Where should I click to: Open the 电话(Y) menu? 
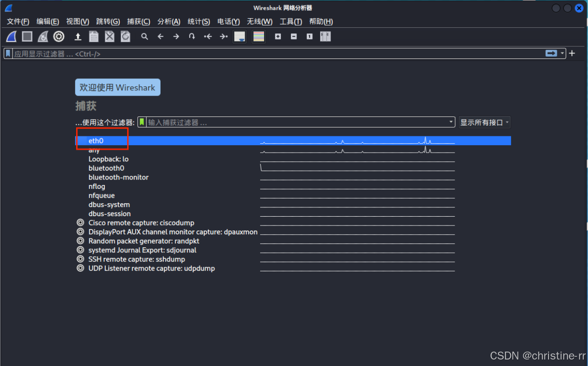[228, 21]
